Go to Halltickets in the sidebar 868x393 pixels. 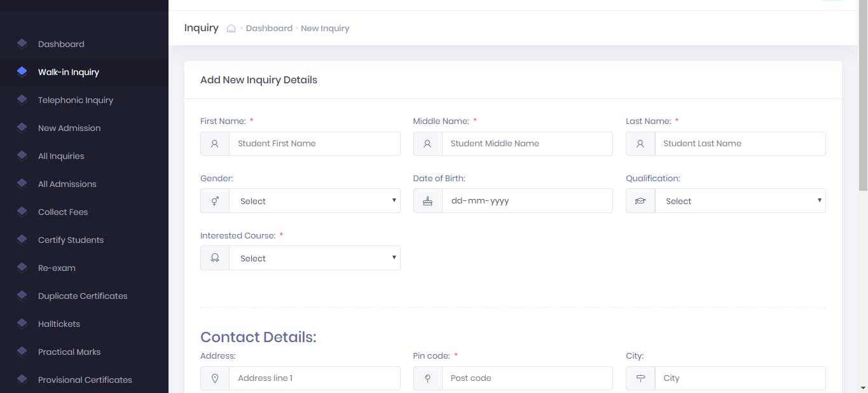click(x=84, y=324)
